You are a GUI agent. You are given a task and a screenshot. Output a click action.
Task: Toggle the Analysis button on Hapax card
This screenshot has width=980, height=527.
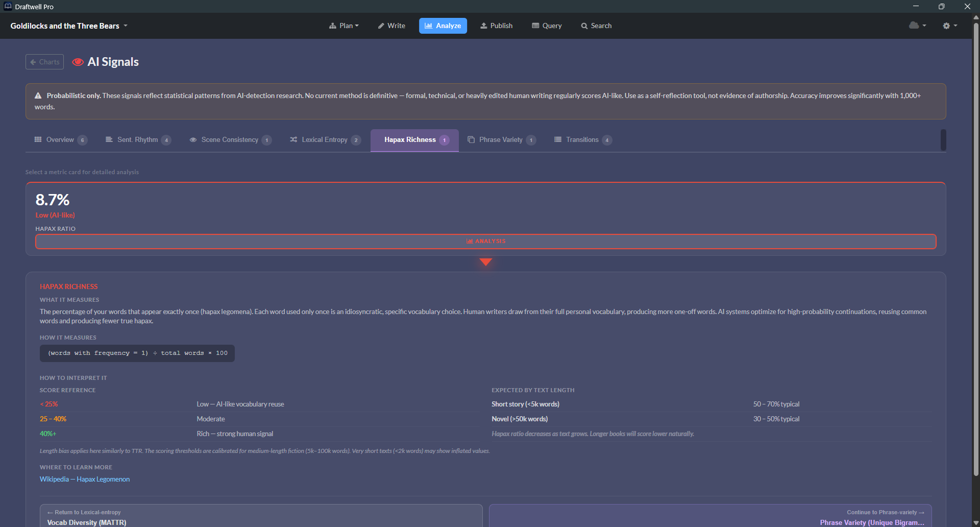(x=486, y=242)
